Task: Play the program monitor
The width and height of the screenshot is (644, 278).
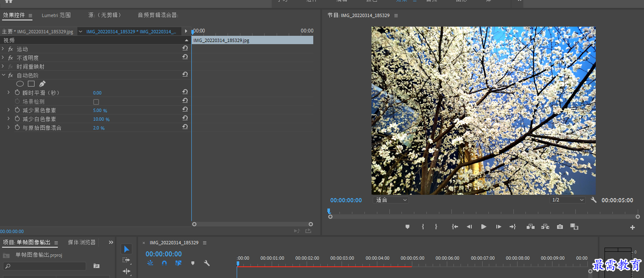Action: pyautogui.click(x=483, y=227)
